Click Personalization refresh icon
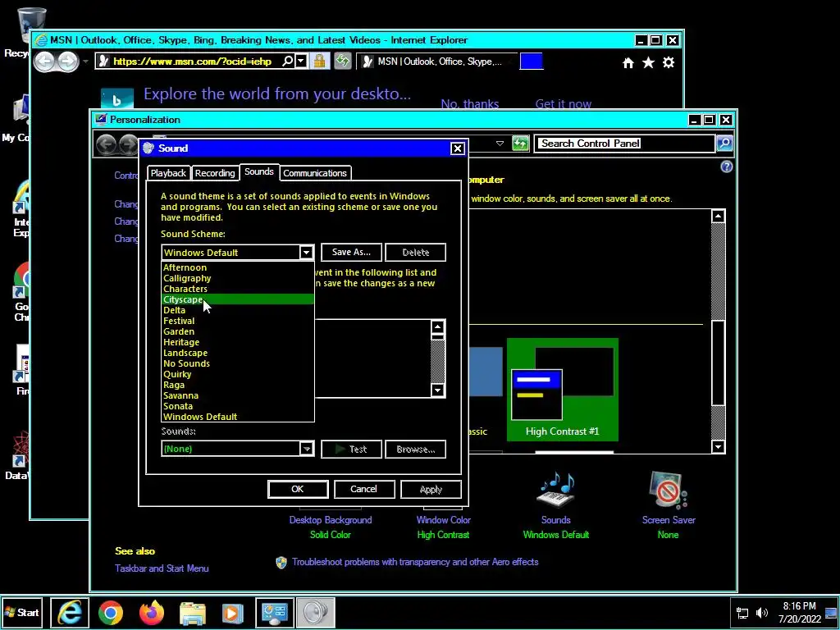Image resolution: width=840 pixels, height=630 pixels. click(x=520, y=143)
